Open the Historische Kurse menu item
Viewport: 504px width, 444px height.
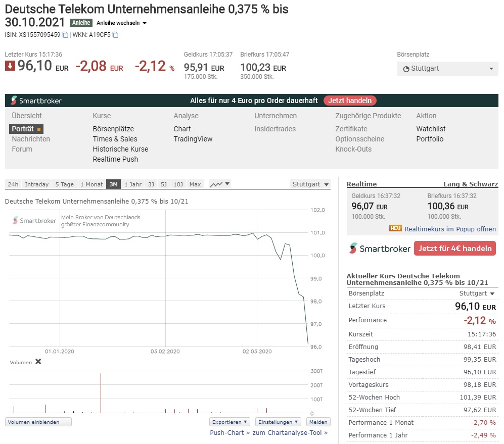point(120,149)
